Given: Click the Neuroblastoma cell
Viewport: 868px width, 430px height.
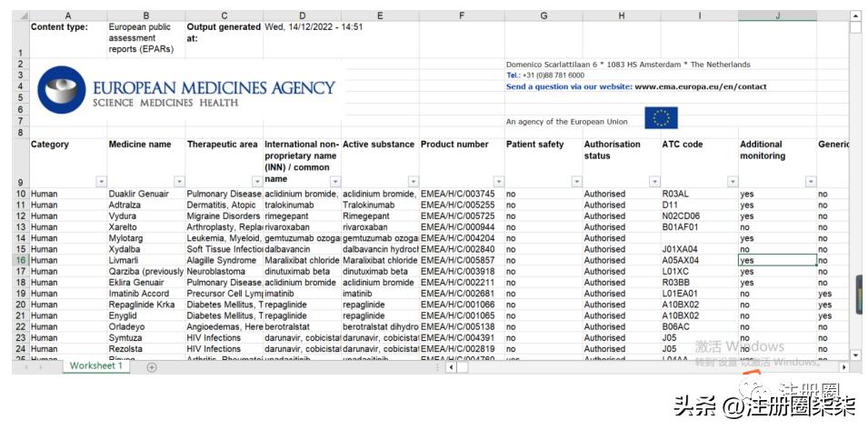Looking at the screenshot, I should (x=224, y=271).
